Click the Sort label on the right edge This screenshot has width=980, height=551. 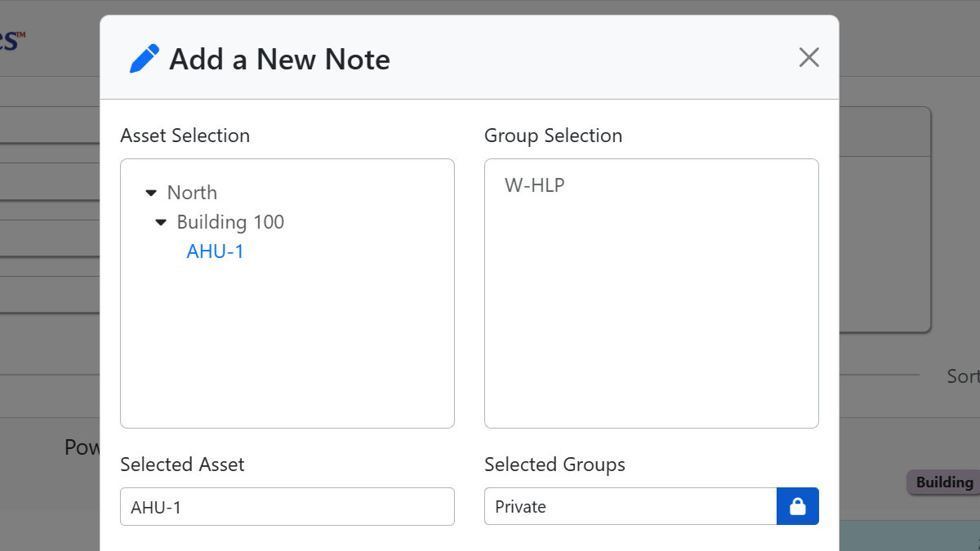click(962, 376)
